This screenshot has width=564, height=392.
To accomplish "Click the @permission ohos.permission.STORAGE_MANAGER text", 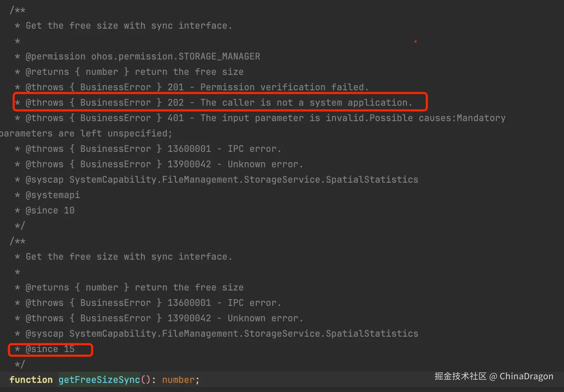I will tap(143, 56).
